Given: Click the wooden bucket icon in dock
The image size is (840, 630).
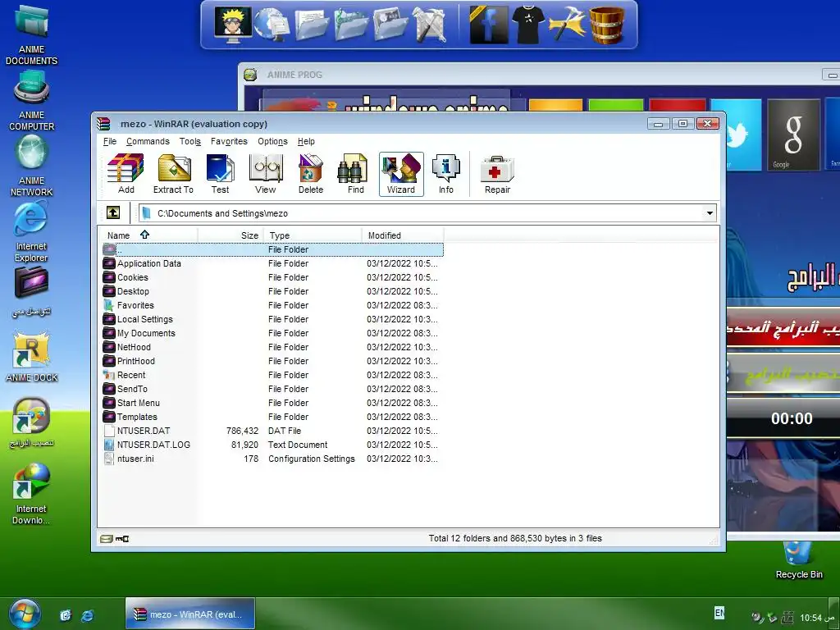Looking at the screenshot, I should (x=607, y=25).
